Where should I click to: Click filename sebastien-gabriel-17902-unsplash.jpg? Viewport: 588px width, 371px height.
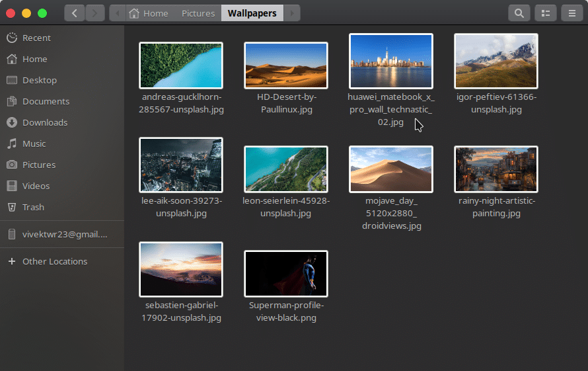click(182, 311)
